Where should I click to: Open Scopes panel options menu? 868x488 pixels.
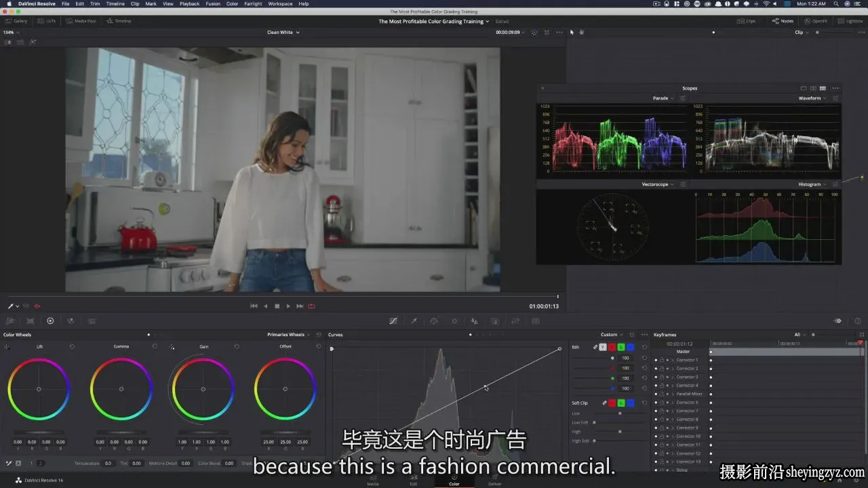tap(835, 88)
